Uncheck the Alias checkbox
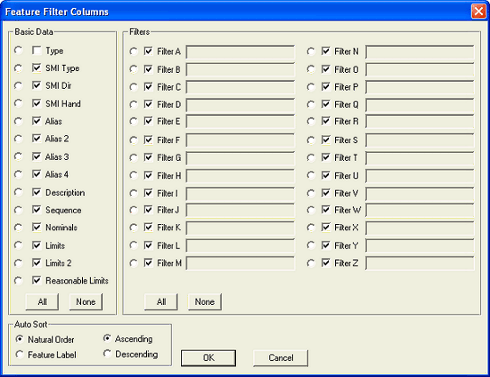Screen dimensions: 490x377 click(36, 121)
